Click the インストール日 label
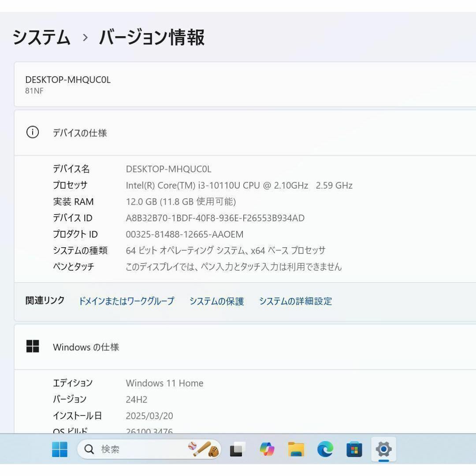This screenshot has width=476, height=476. (x=78, y=415)
